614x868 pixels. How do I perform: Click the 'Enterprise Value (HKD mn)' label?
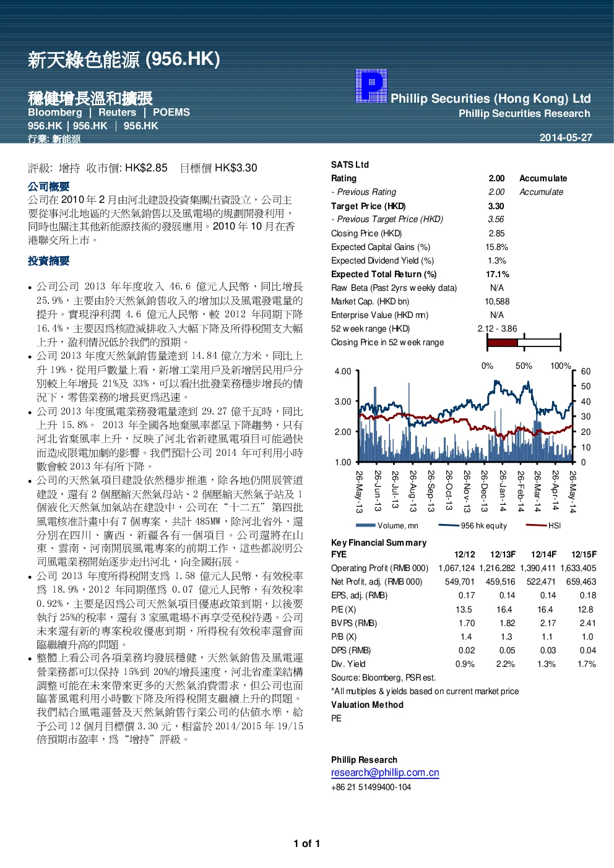(x=379, y=315)
